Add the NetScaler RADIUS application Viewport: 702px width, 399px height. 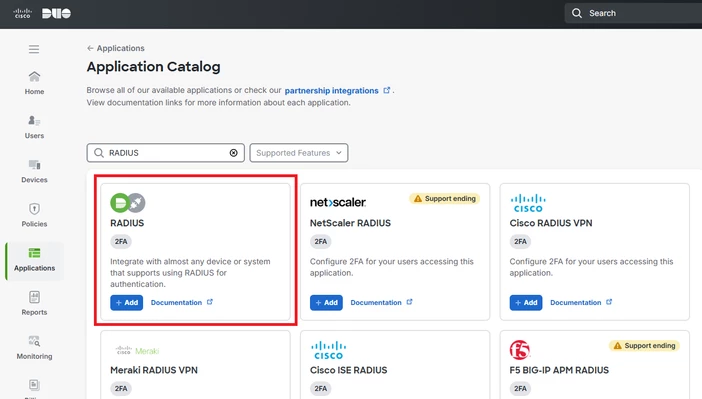[x=326, y=303]
